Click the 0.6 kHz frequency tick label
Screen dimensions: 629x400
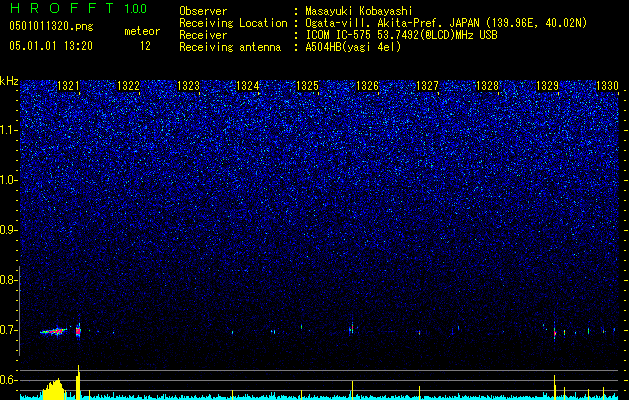pyautogui.click(x=8, y=380)
